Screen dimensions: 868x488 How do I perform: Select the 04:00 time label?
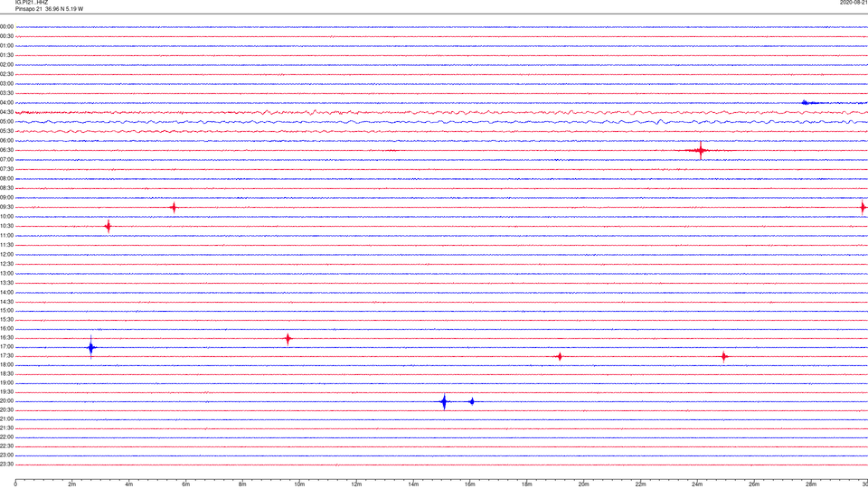[x=6, y=103]
